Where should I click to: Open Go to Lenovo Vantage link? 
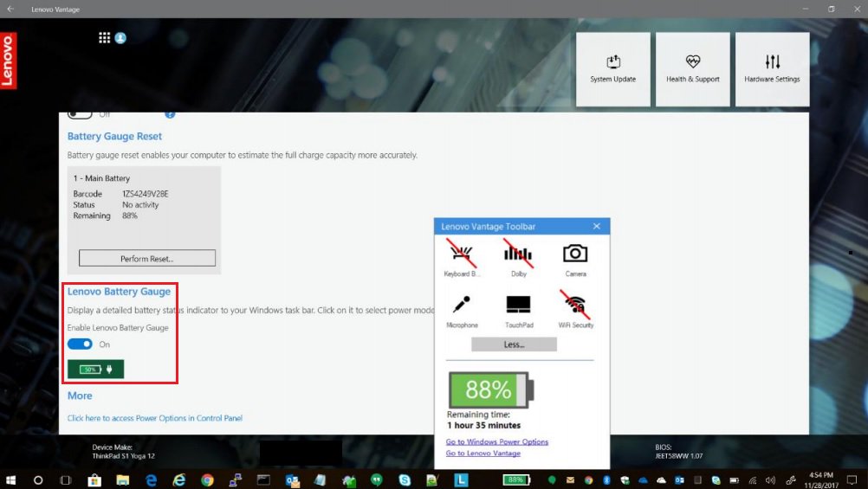tap(483, 453)
